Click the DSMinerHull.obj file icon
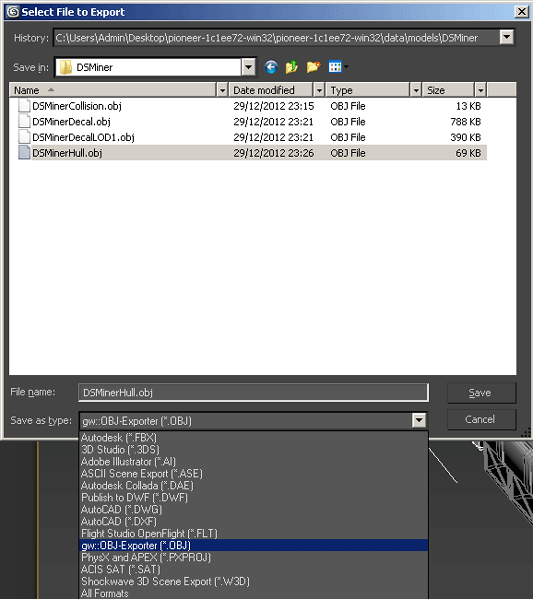Viewport: 533px width, 599px height. (24, 153)
